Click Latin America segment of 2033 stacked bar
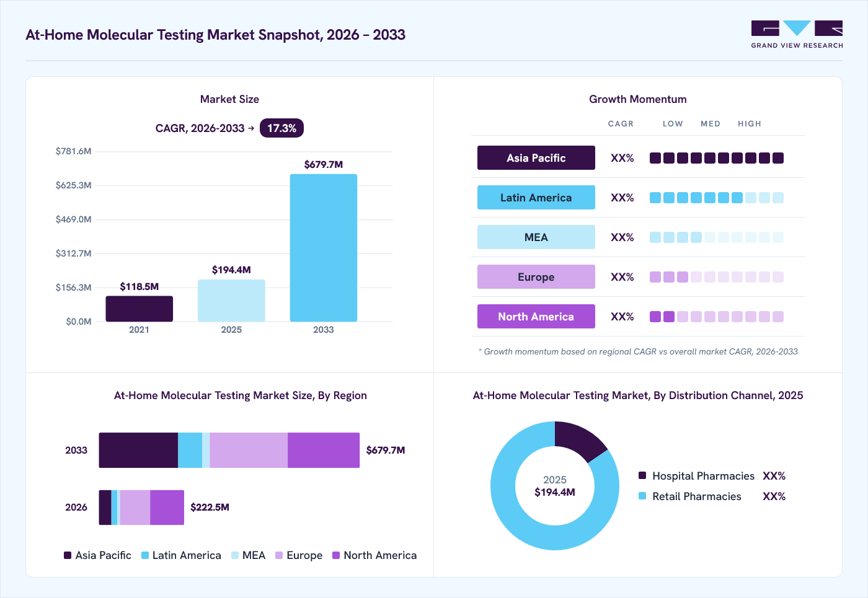Screen dimensions: 868x598 point(190,450)
